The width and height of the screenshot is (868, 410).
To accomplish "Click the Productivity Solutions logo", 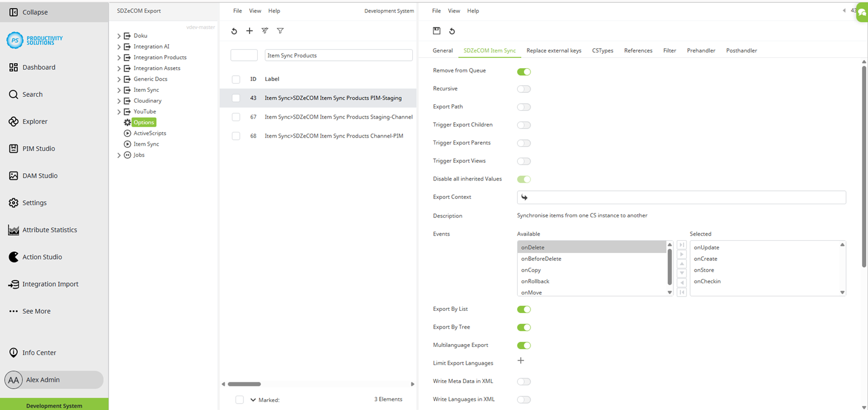I will tap(34, 40).
